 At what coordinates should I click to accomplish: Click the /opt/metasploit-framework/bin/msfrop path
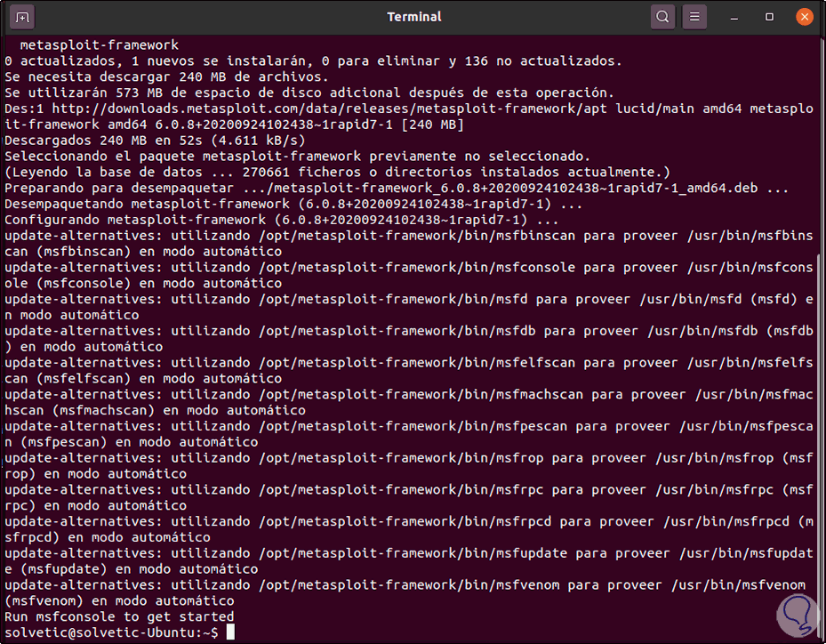click(x=401, y=458)
